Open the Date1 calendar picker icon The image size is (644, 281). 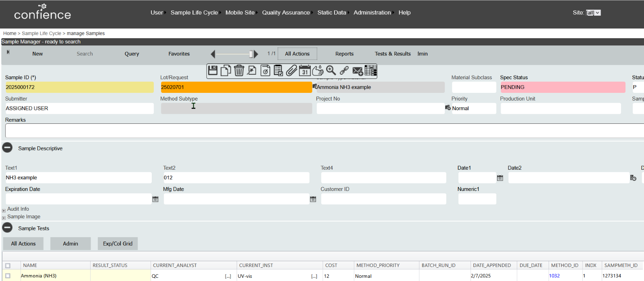pyautogui.click(x=500, y=178)
